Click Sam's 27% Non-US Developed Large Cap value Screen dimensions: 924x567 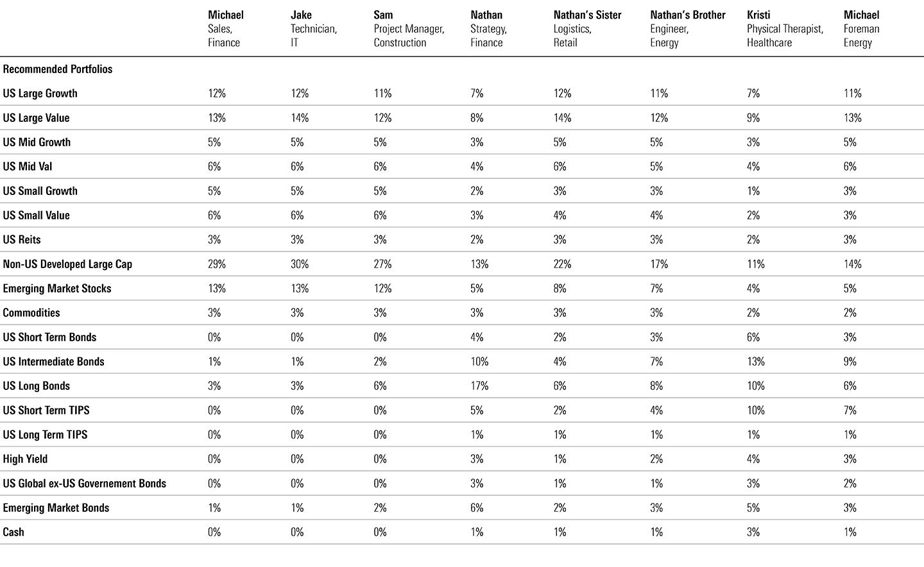(x=382, y=264)
